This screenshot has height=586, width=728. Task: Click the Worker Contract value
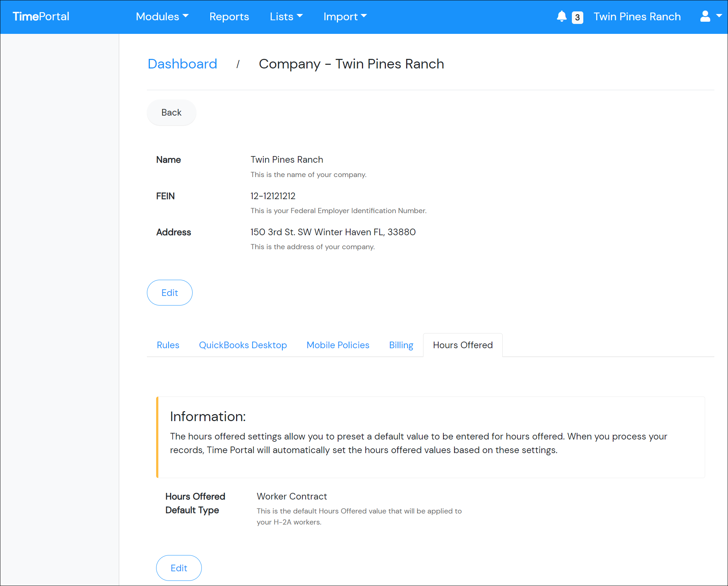pyautogui.click(x=292, y=497)
